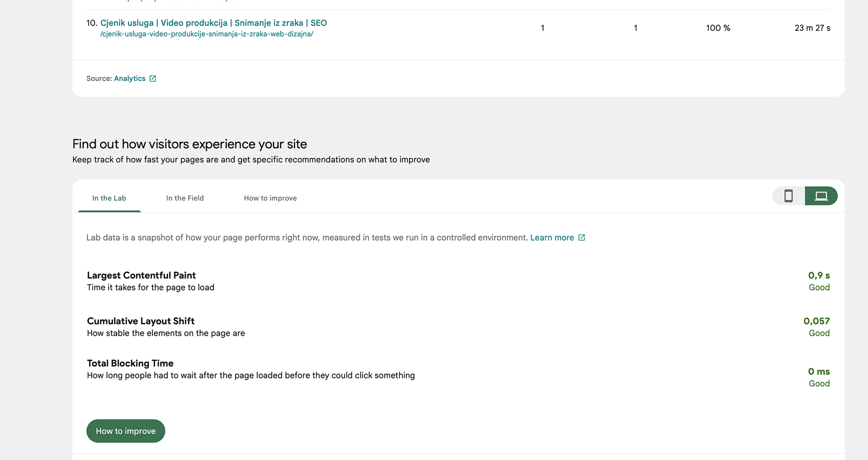The image size is (868, 460).
Task: Open the Analytics source link
Action: tap(130, 79)
